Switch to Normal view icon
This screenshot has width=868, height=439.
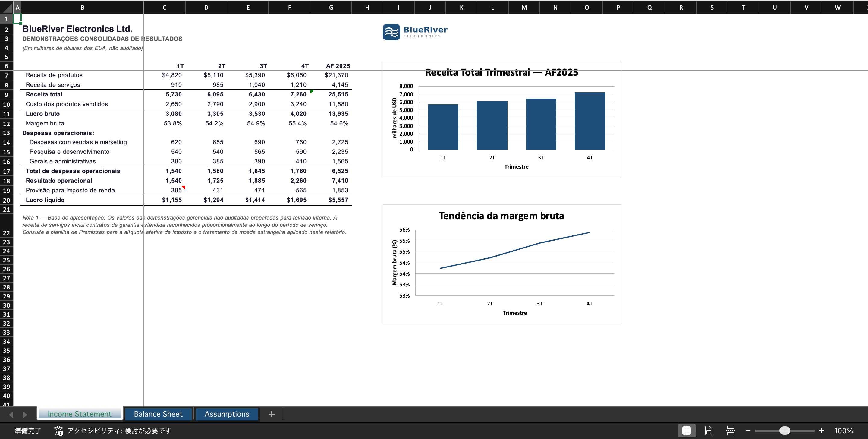point(686,431)
